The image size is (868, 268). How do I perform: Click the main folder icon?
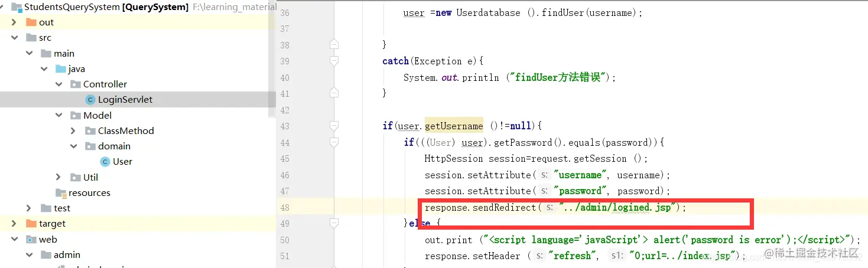tap(46, 53)
